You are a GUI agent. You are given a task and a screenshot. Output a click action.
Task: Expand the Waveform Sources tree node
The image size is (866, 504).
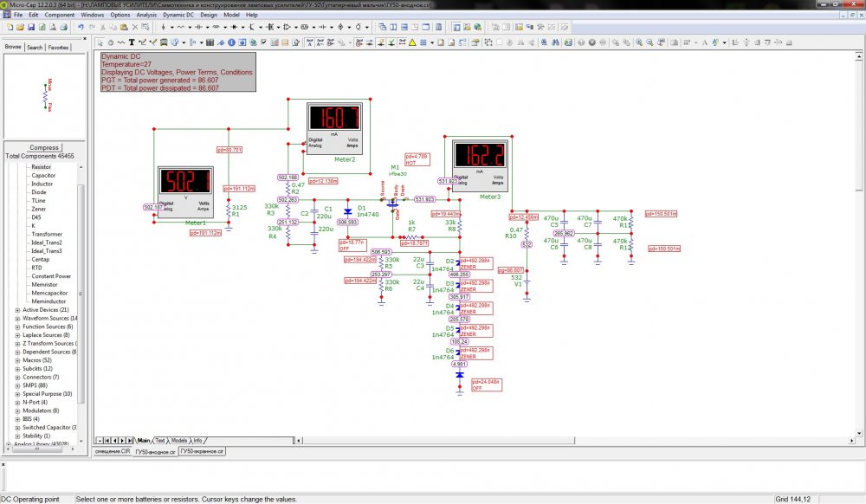click(x=18, y=318)
